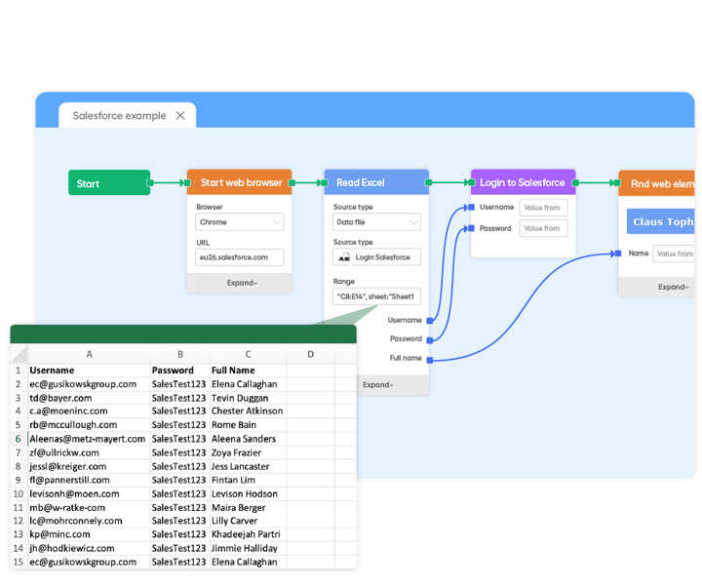702x588 pixels.
Task: Select the Login to Salesforce block header
Action: tap(523, 182)
